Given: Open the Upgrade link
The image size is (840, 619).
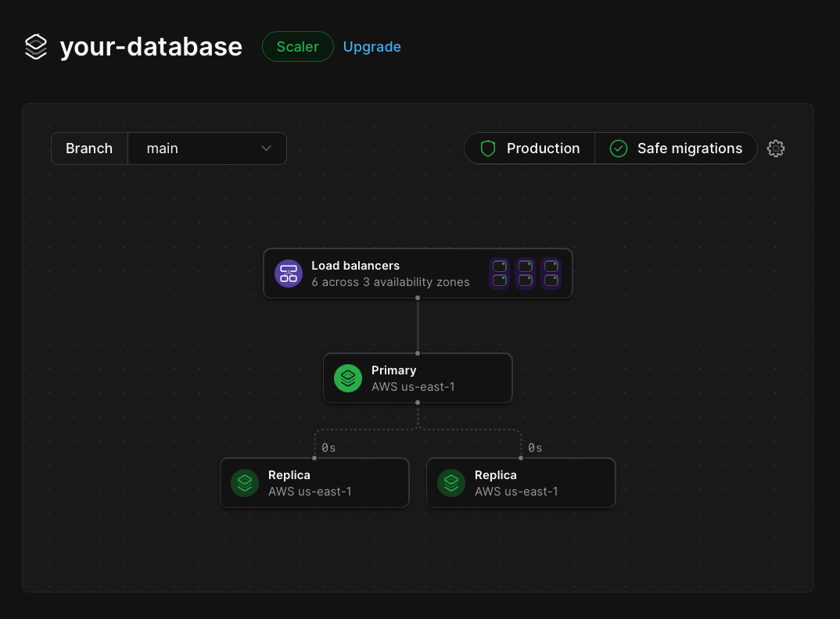Looking at the screenshot, I should coord(372,46).
